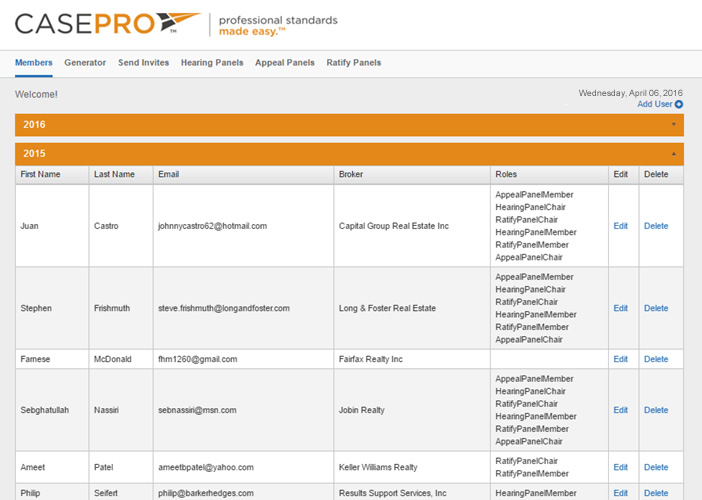Click the CASEPRO logo

point(108,24)
